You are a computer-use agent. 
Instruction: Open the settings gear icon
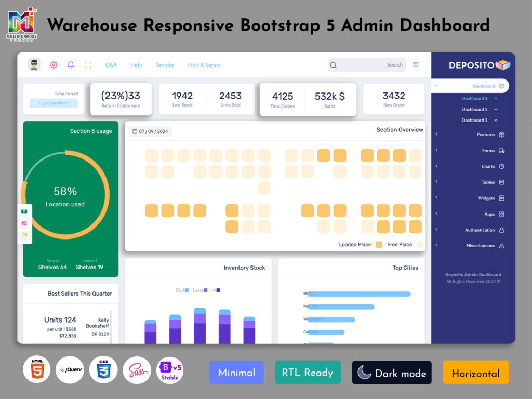[x=54, y=65]
